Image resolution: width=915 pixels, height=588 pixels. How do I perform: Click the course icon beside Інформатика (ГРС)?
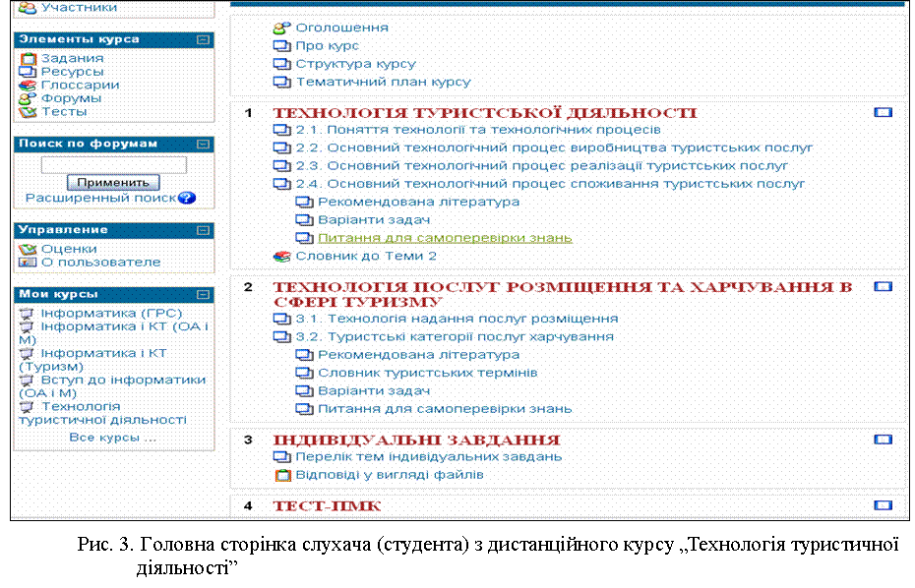click(x=27, y=314)
